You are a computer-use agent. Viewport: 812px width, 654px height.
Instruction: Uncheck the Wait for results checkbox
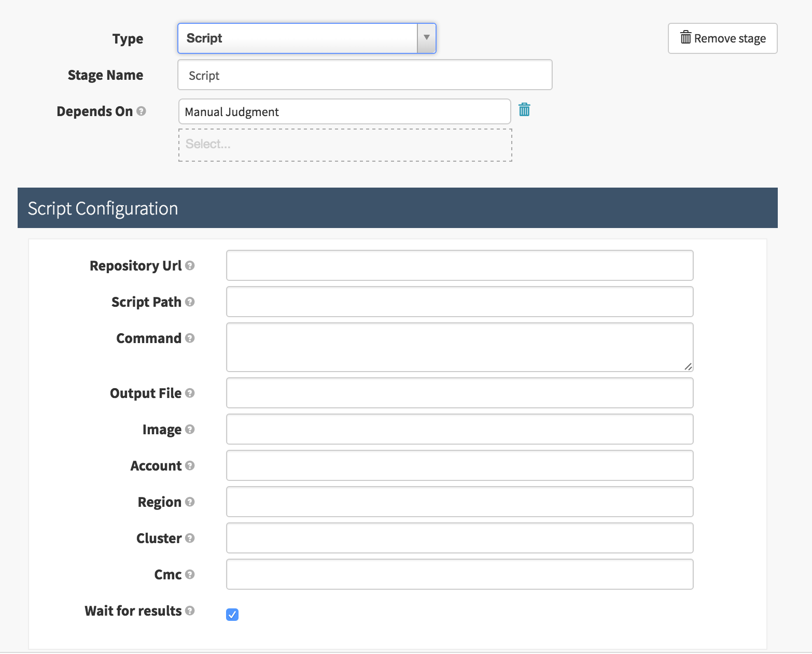tap(232, 615)
